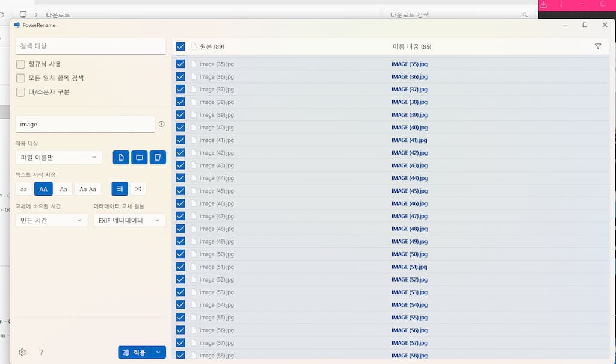616x364 pixels.
Task: Click the 이름 바꿈 (85) column header
Action: 411,46
